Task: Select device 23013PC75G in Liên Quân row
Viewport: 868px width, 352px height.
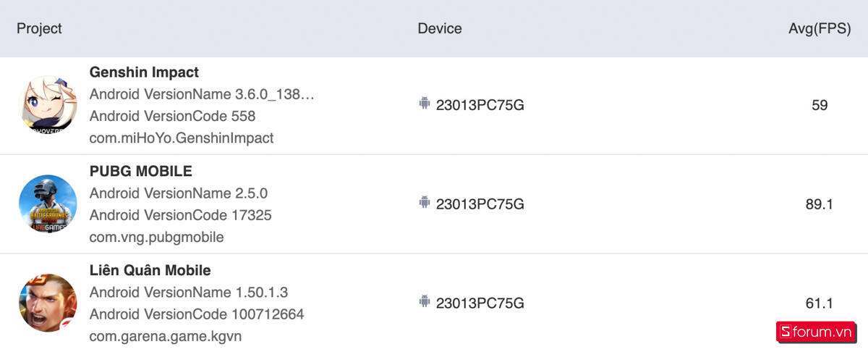Action: click(x=480, y=303)
